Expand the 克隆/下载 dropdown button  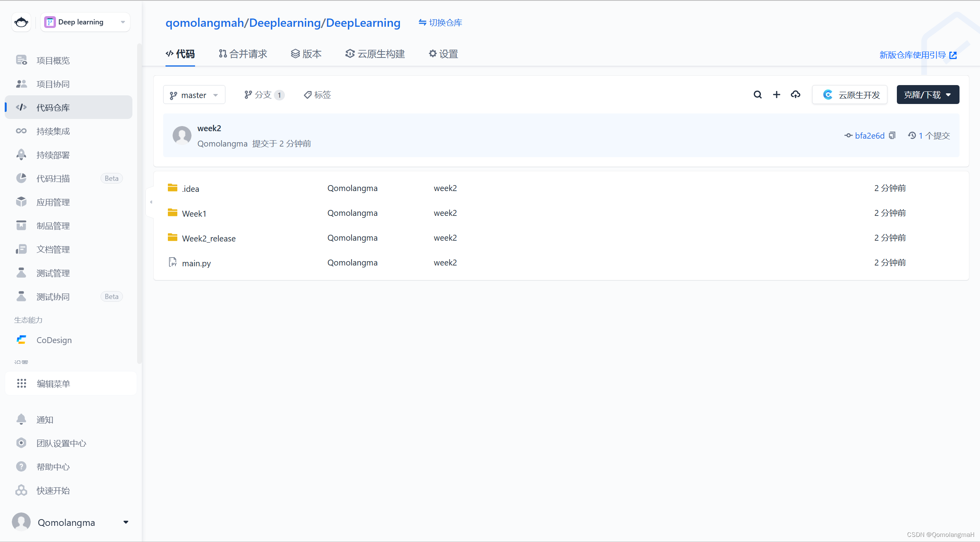(x=928, y=95)
